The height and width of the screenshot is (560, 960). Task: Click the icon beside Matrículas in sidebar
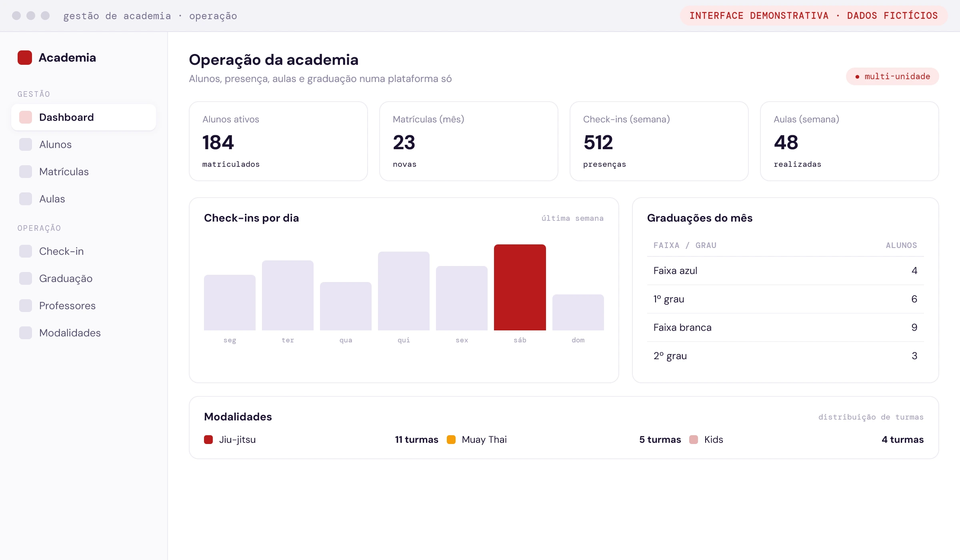[26, 172]
